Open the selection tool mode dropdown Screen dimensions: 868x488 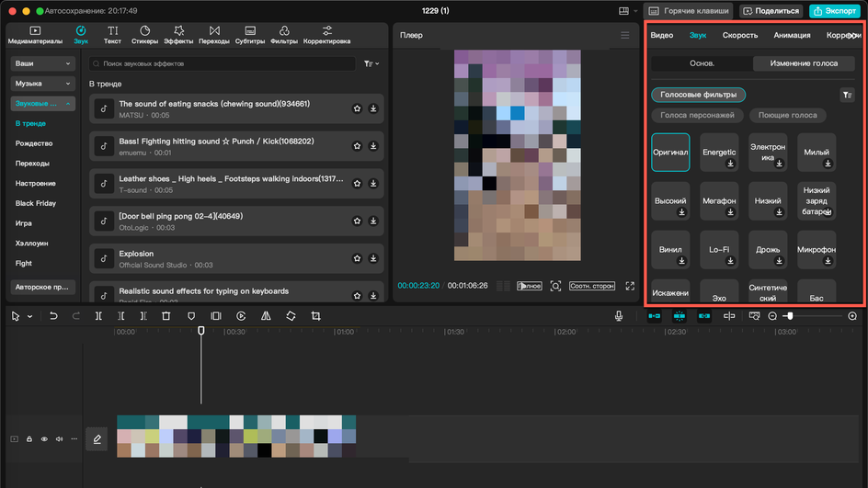30,316
